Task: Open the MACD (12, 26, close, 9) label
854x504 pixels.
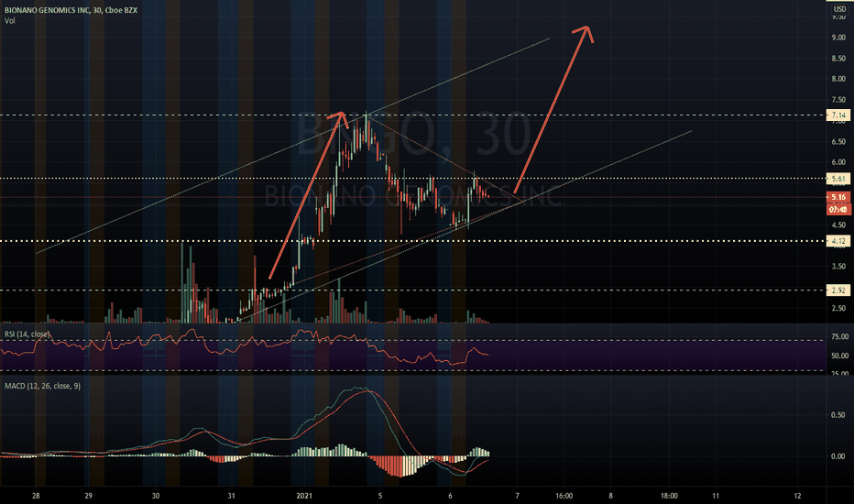Action: (x=42, y=386)
